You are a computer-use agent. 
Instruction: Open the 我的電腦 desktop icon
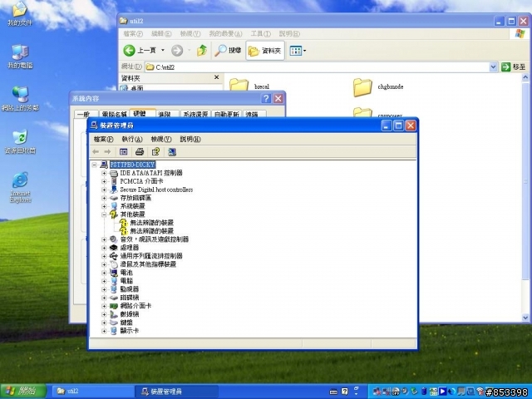20,57
